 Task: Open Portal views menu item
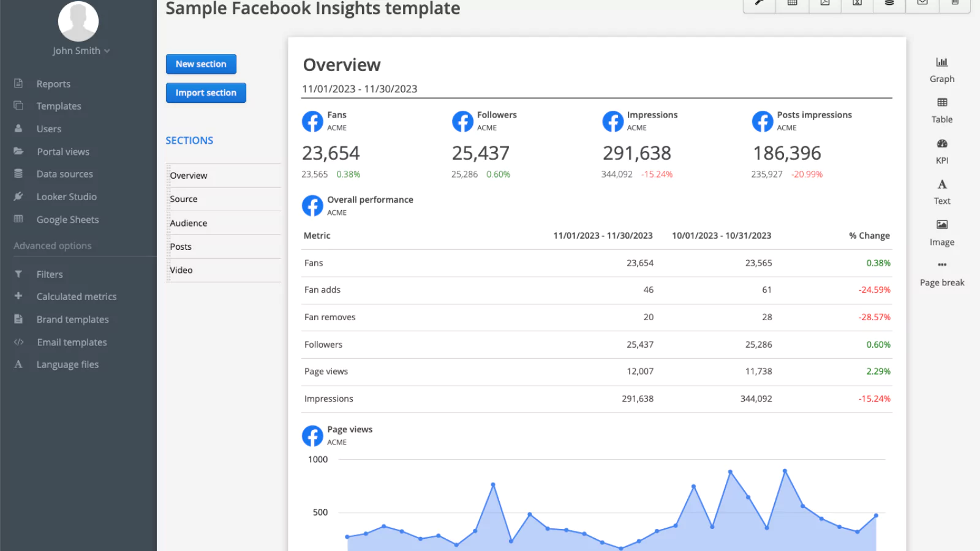[x=63, y=152]
